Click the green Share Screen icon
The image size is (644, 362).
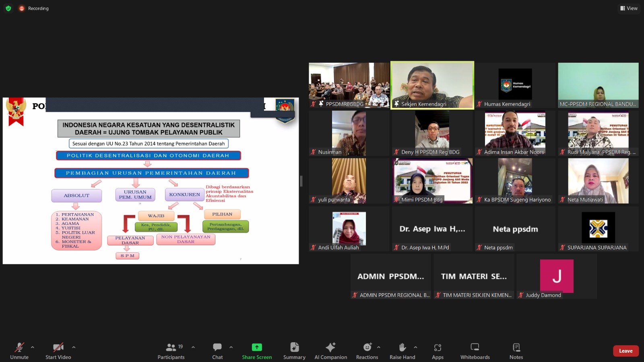click(257, 348)
